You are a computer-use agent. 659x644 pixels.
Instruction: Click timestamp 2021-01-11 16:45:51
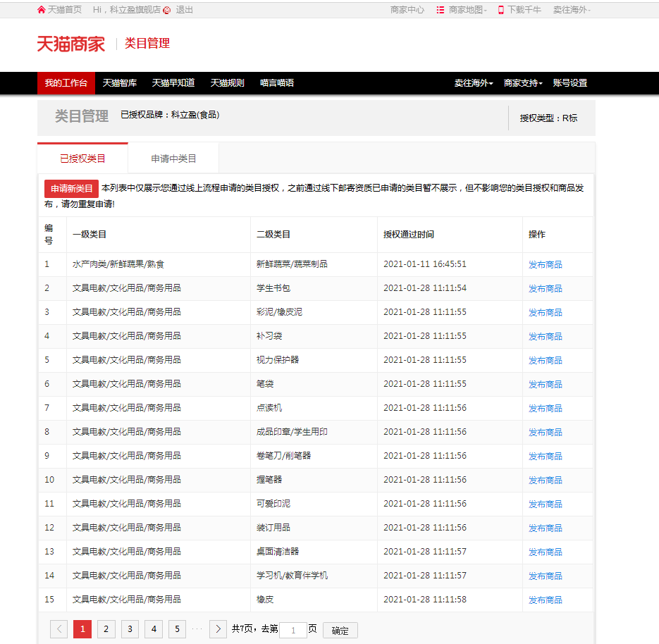point(425,264)
